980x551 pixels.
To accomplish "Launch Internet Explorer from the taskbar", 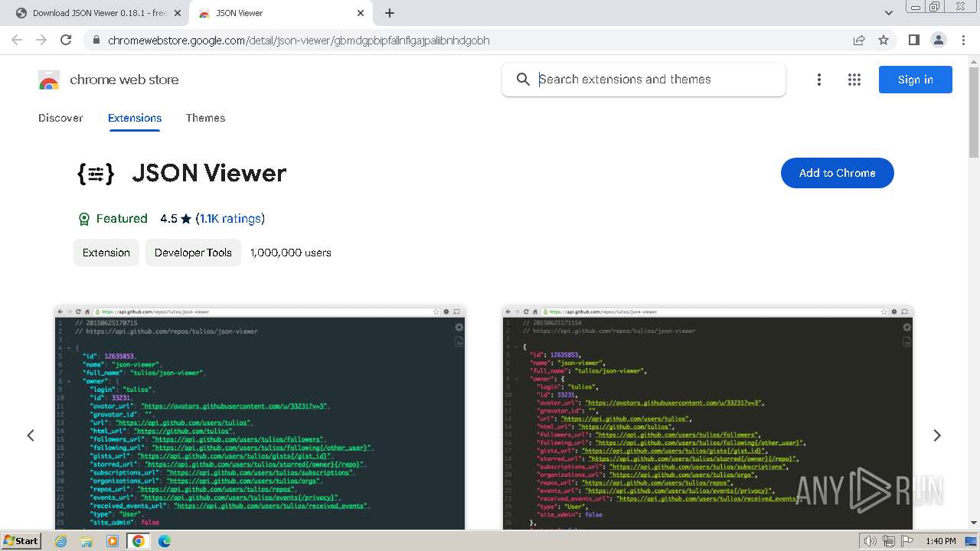I will (x=61, y=541).
